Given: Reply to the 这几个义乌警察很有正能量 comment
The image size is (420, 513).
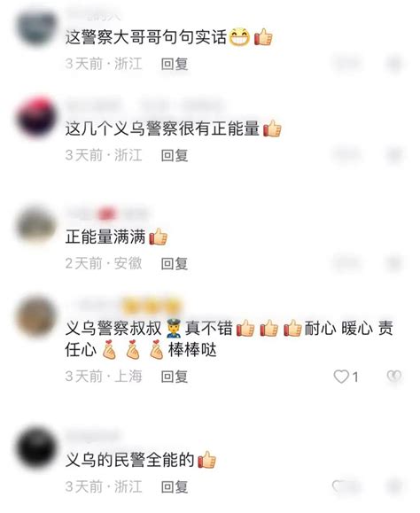Looking at the screenshot, I should coord(175,155).
